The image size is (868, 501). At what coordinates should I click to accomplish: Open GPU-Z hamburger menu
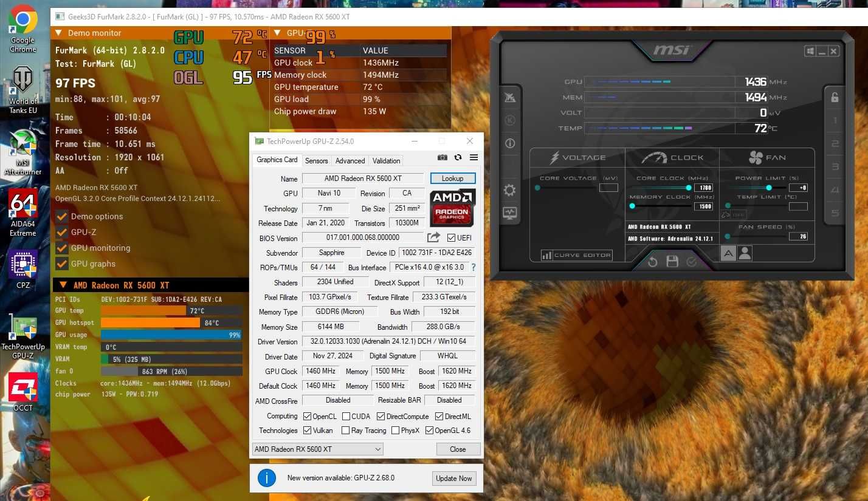[474, 158]
